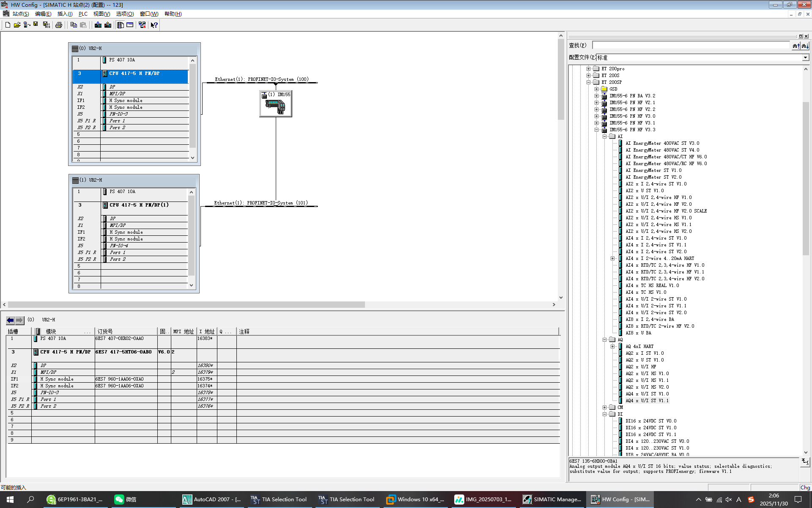Select the CPU 417-5 H PN/DP(1) row
The height and width of the screenshot is (508, 812).
coord(139,205)
